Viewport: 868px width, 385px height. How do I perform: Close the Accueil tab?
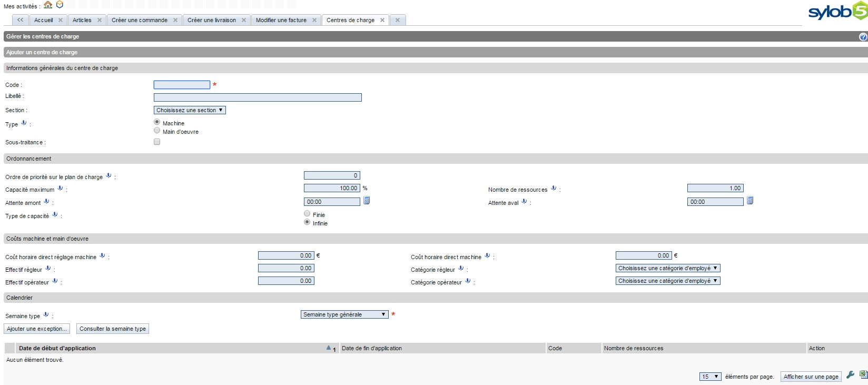[61, 20]
